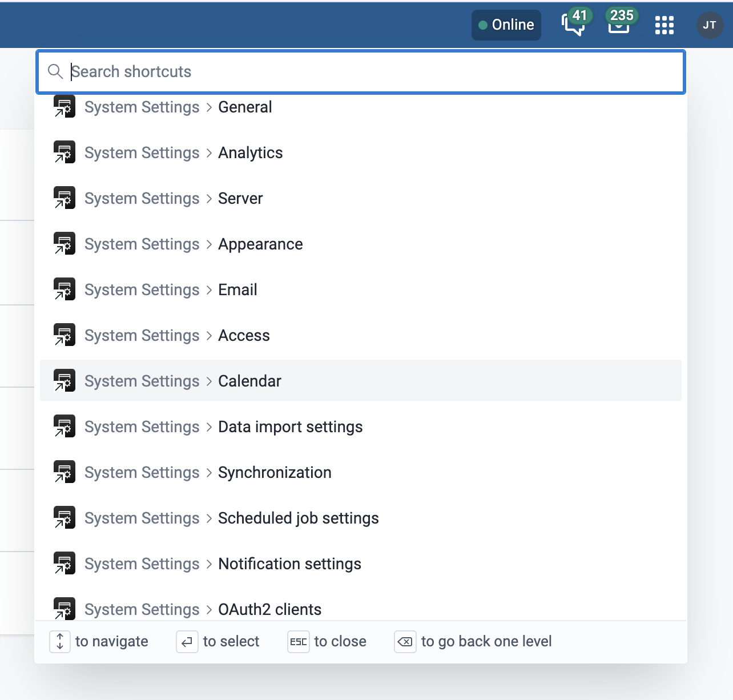Click the backspace go back key icon
This screenshot has width=733, height=700.
pos(405,642)
